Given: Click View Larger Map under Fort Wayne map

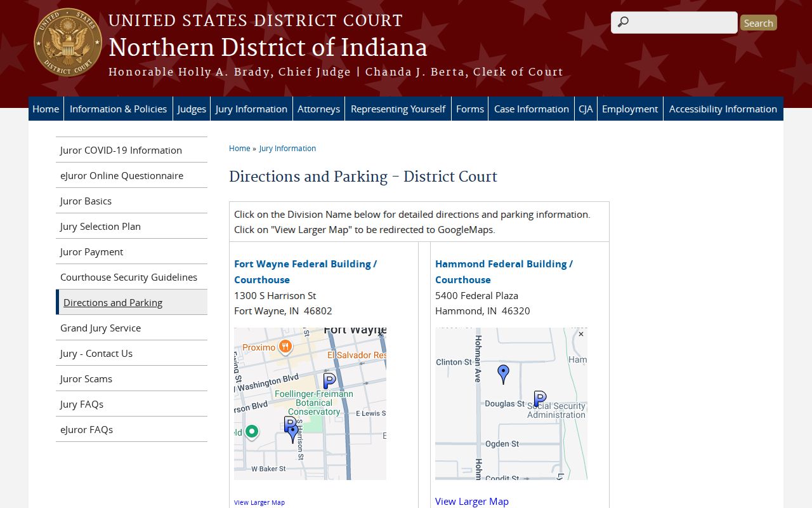Looking at the screenshot, I should (x=259, y=502).
